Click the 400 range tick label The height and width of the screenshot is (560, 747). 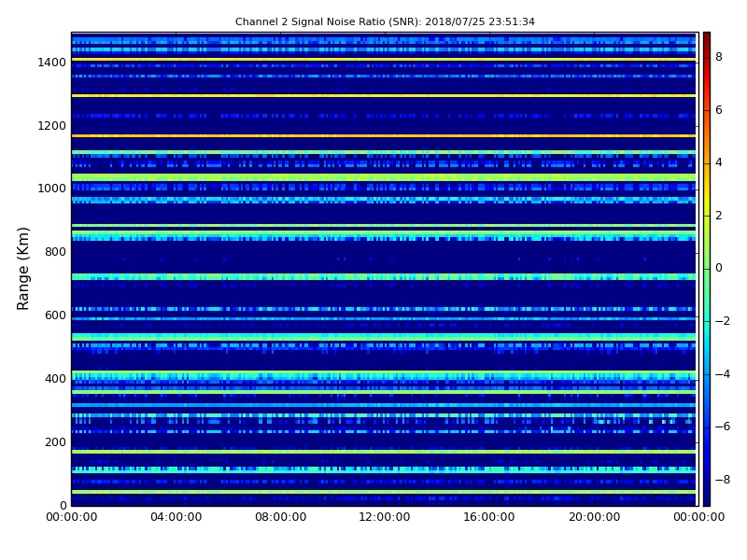[x=55, y=379]
